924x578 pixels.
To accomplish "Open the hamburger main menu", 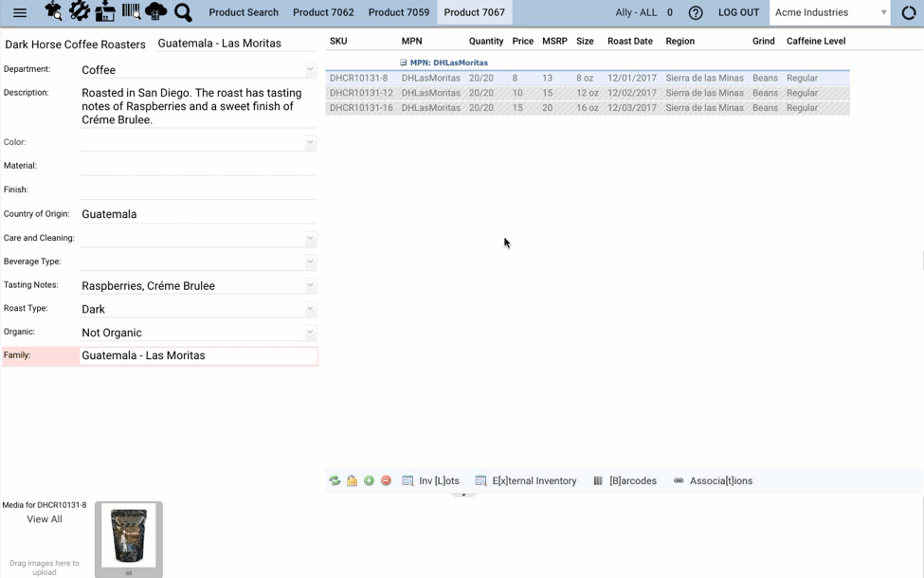I will [x=20, y=12].
